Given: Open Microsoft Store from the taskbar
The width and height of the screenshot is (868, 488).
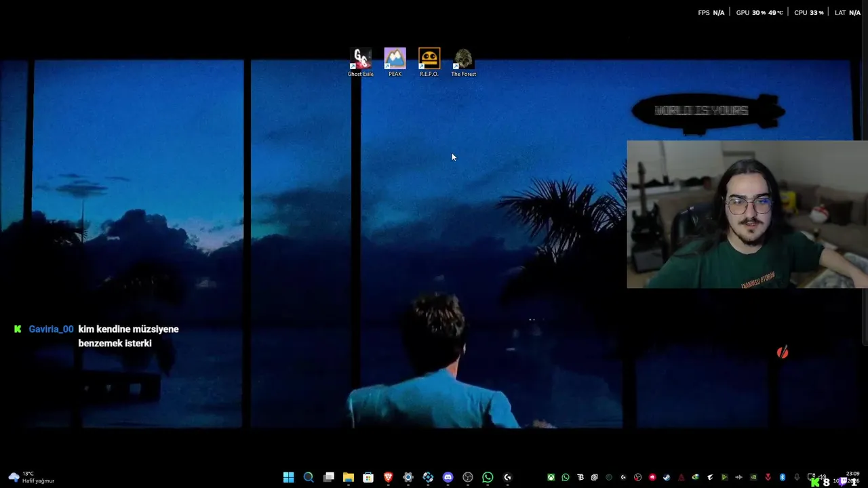Looking at the screenshot, I should [x=368, y=477].
